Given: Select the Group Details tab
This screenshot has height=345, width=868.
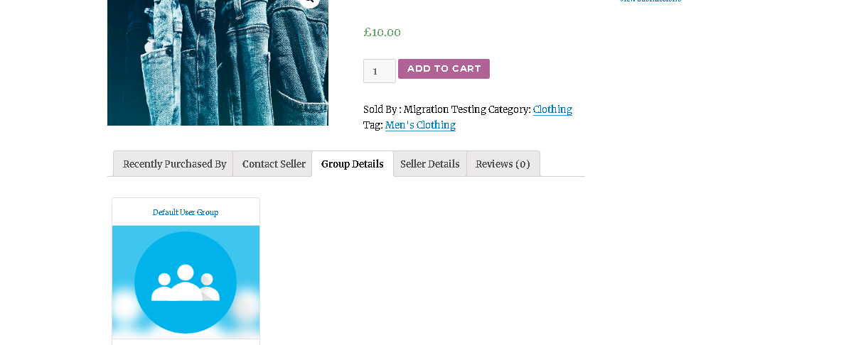Looking at the screenshot, I should (x=352, y=164).
